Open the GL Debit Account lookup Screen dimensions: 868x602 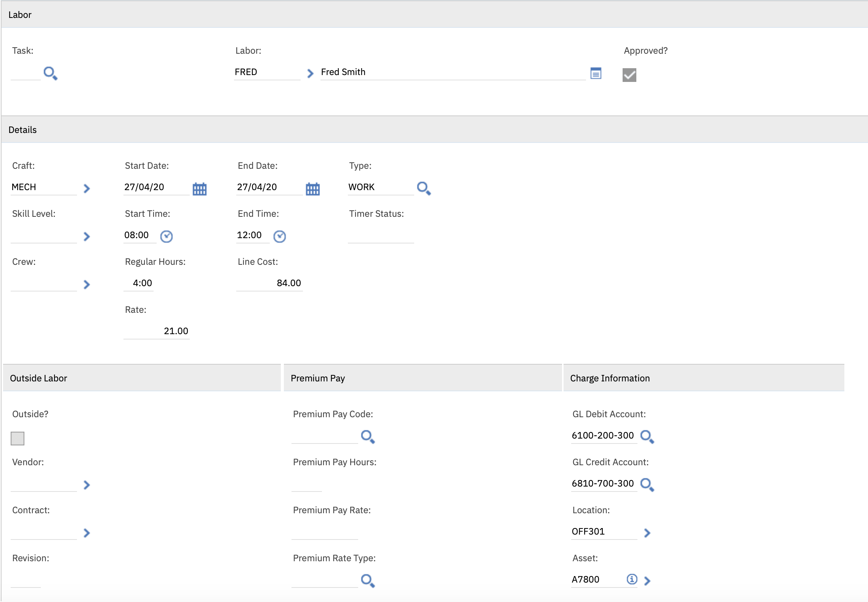647,436
